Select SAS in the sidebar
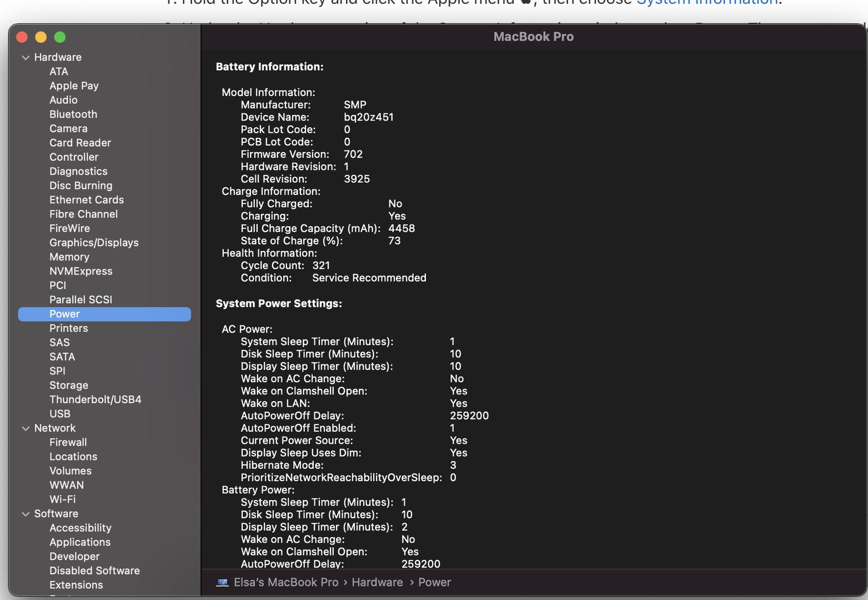Image resolution: width=868 pixels, height=600 pixels. click(x=59, y=342)
